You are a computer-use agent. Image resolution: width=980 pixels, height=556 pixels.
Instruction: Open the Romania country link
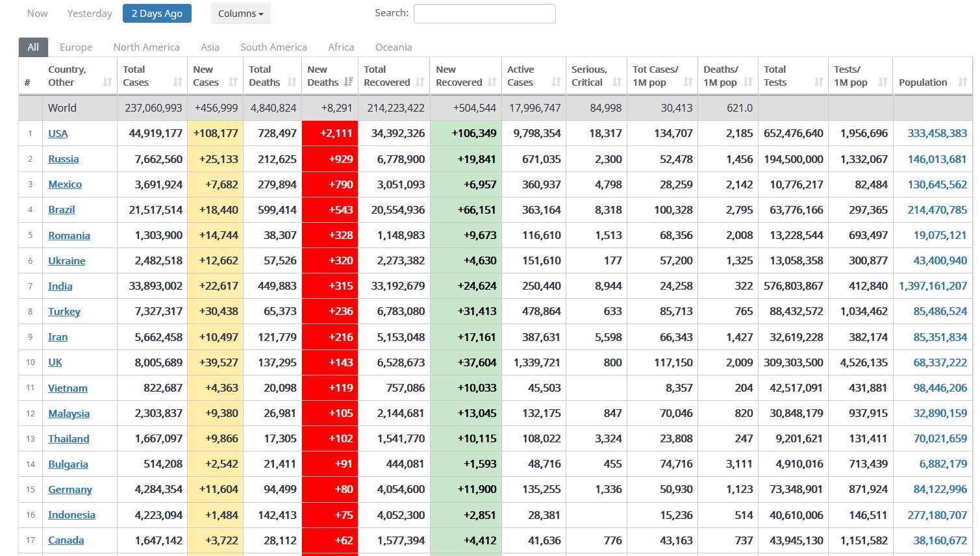pyautogui.click(x=69, y=236)
